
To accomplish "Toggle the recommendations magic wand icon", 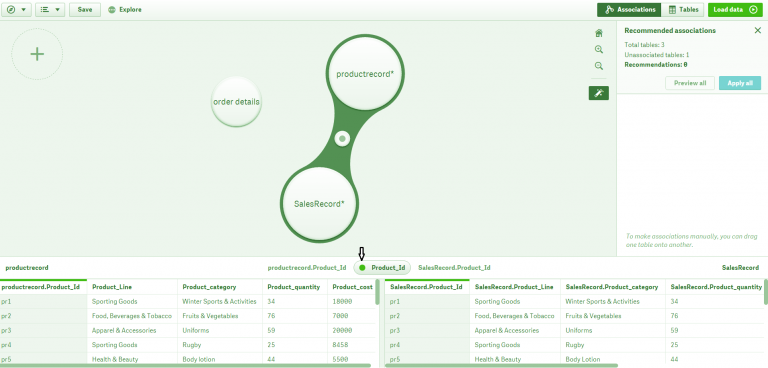I will pos(599,93).
